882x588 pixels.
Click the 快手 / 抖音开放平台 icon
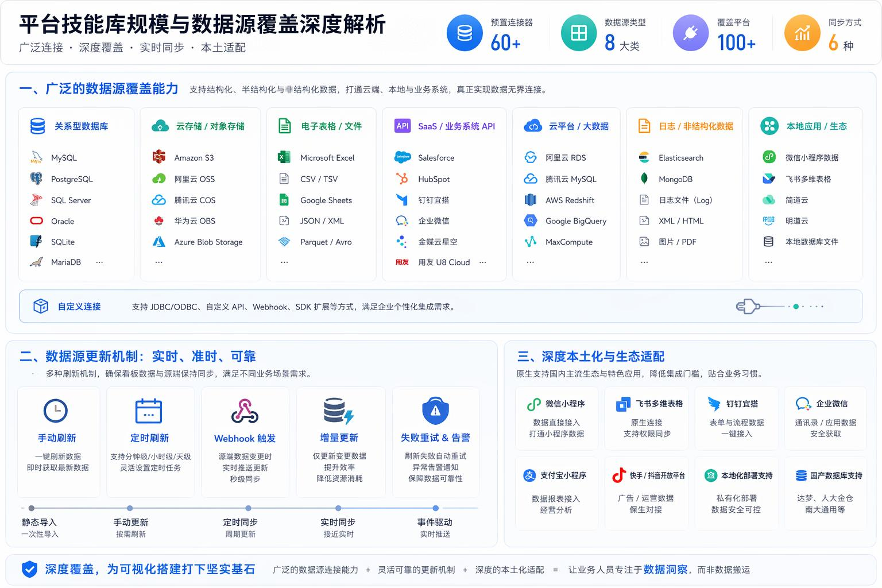tap(618, 475)
